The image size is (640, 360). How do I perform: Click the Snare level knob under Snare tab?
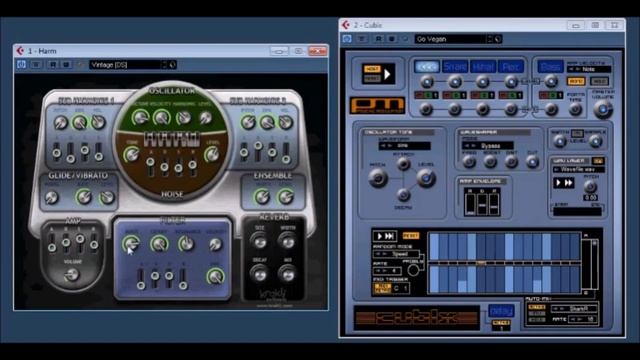coord(455,82)
